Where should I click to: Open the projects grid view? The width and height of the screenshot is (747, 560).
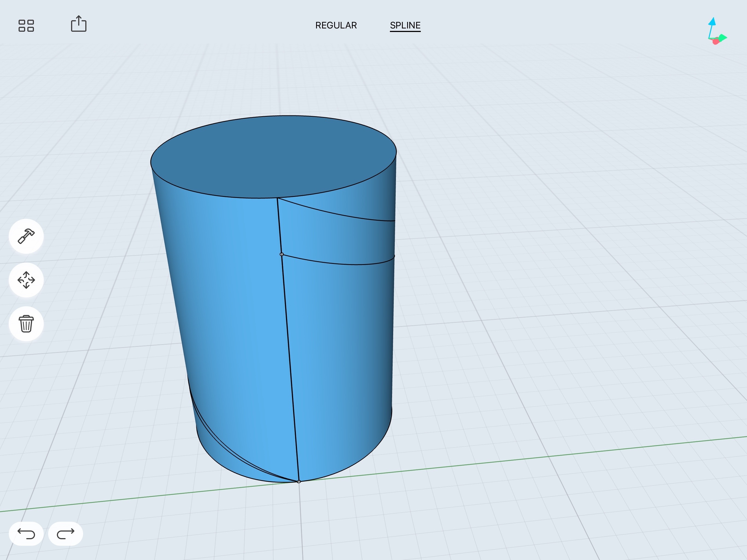26,25
